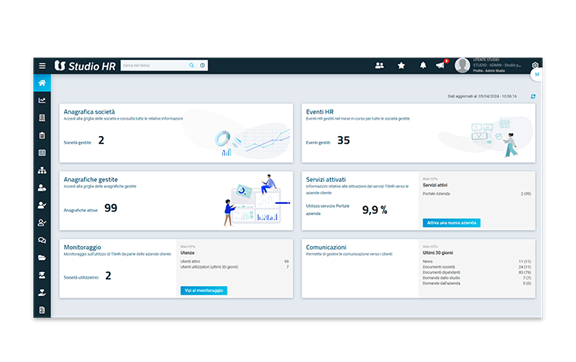The height and width of the screenshot is (362, 576).
Task: Go to the Home sidebar icon
Action: coord(42,83)
